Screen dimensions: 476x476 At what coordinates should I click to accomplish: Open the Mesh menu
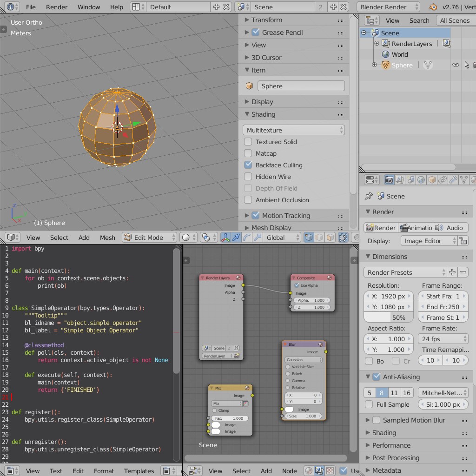point(107,238)
